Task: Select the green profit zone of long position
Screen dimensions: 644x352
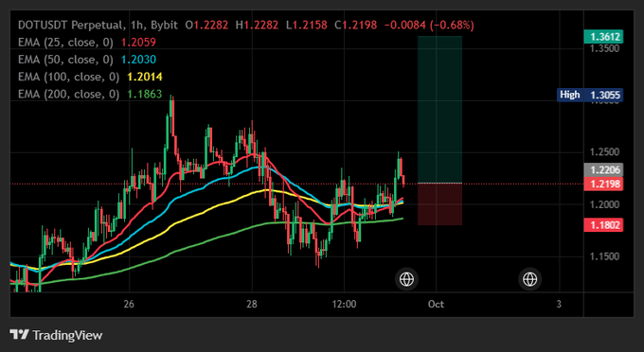Action: pyautogui.click(x=439, y=110)
